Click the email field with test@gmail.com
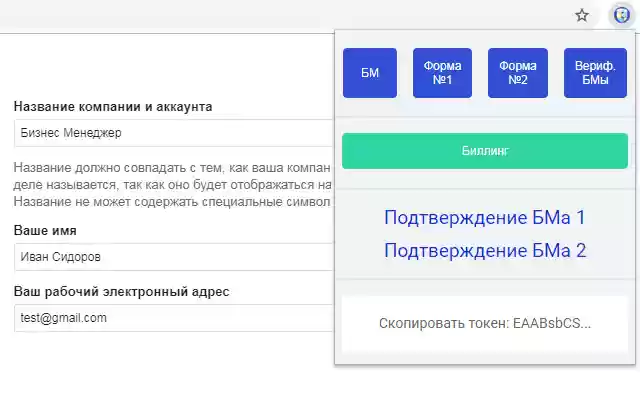 [174, 318]
